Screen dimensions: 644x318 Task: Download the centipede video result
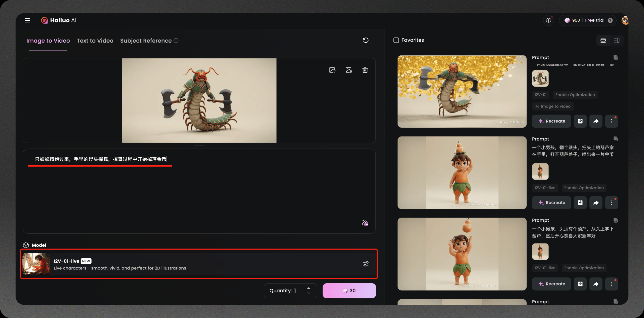580,121
